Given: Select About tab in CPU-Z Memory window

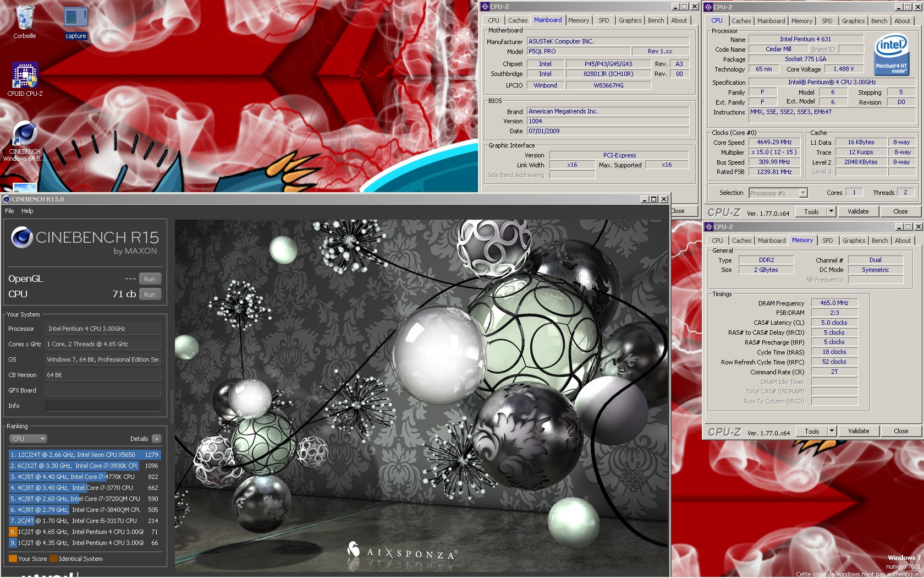Looking at the screenshot, I should coord(903,241).
